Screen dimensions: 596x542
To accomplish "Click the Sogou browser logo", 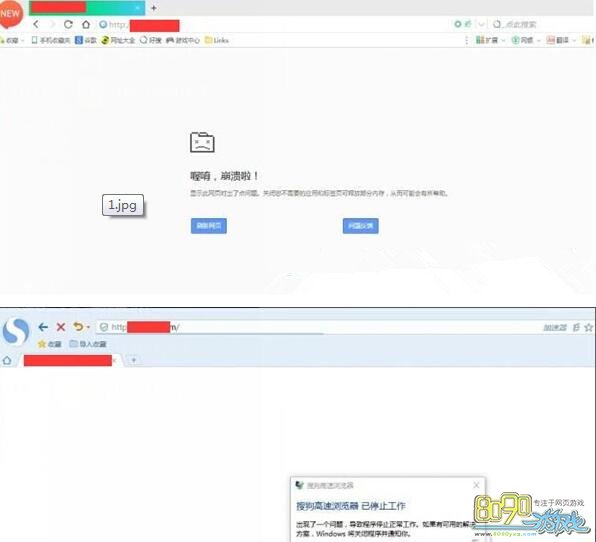I will 16,331.
